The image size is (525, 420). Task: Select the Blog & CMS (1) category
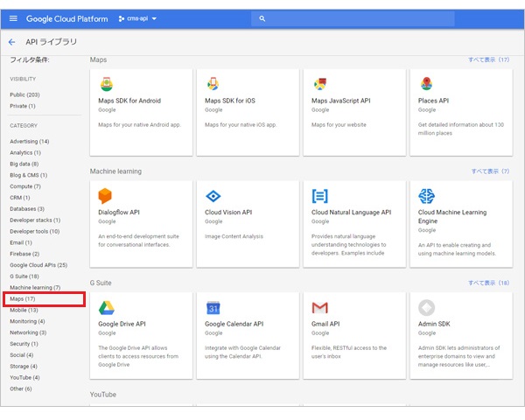coord(29,175)
